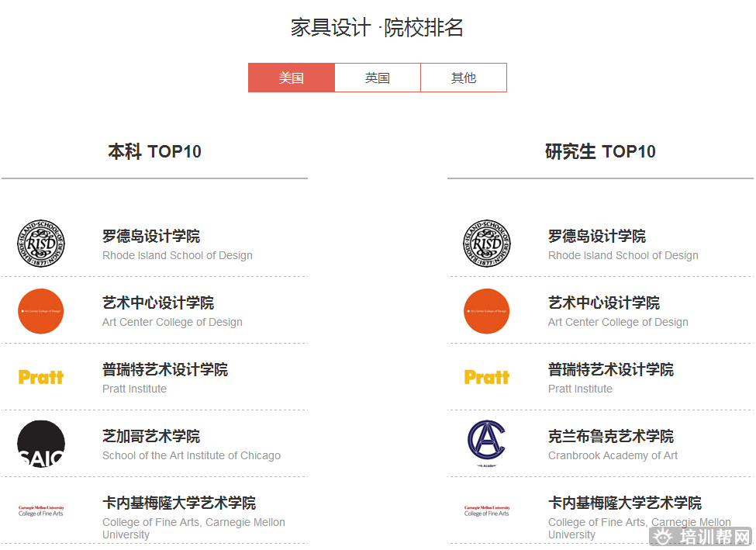
Task: Click the Cranbrook Academy of Art logo
Action: [x=486, y=442]
